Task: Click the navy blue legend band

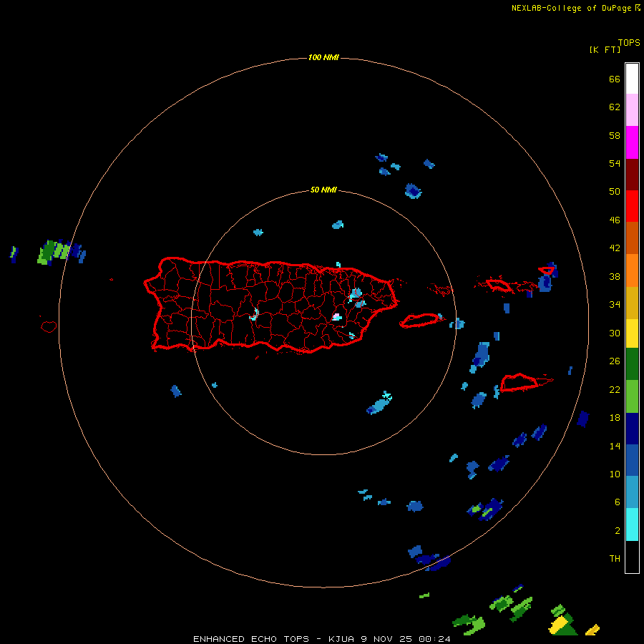Action: pyautogui.click(x=632, y=429)
